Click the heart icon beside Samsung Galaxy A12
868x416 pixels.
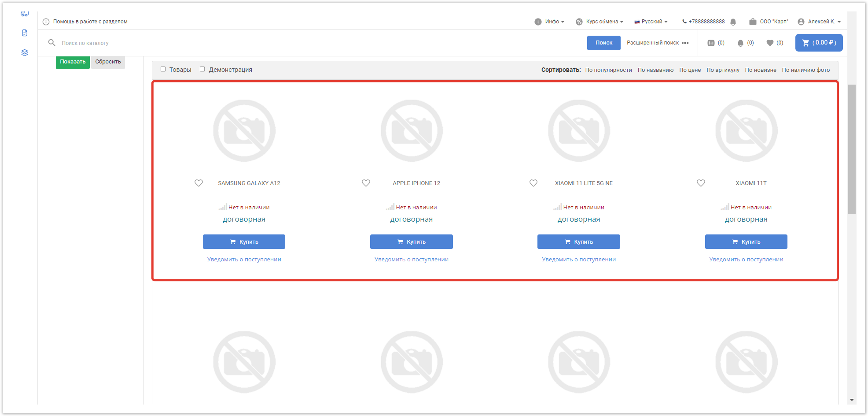199,183
